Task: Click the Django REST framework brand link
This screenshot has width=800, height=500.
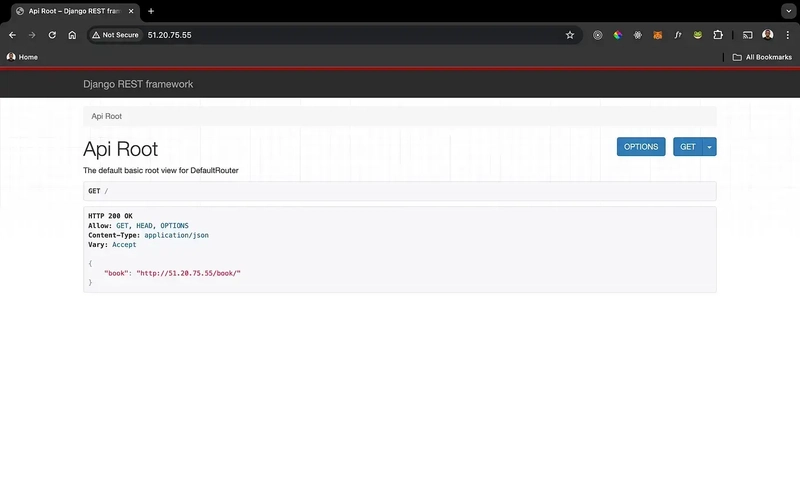Action: point(138,84)
